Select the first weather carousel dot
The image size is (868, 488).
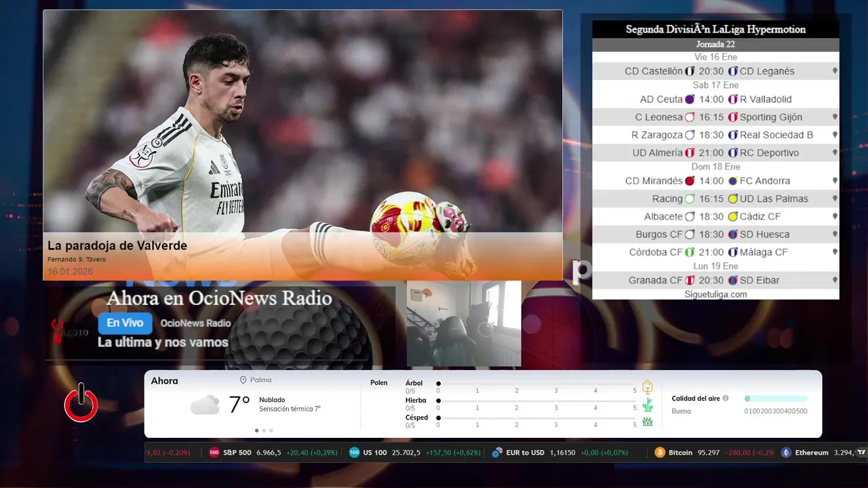(x=256, y=430)
